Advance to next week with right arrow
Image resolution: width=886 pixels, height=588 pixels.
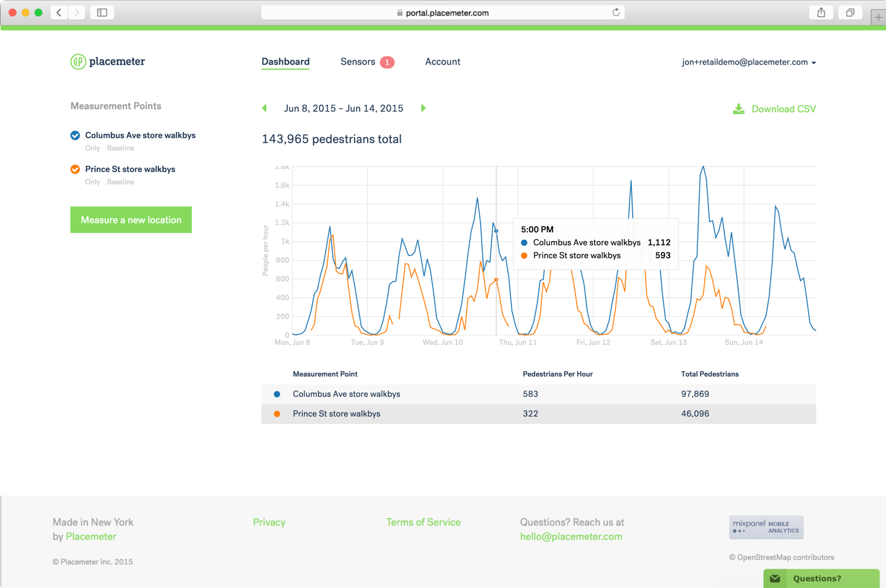pos(423,108)
